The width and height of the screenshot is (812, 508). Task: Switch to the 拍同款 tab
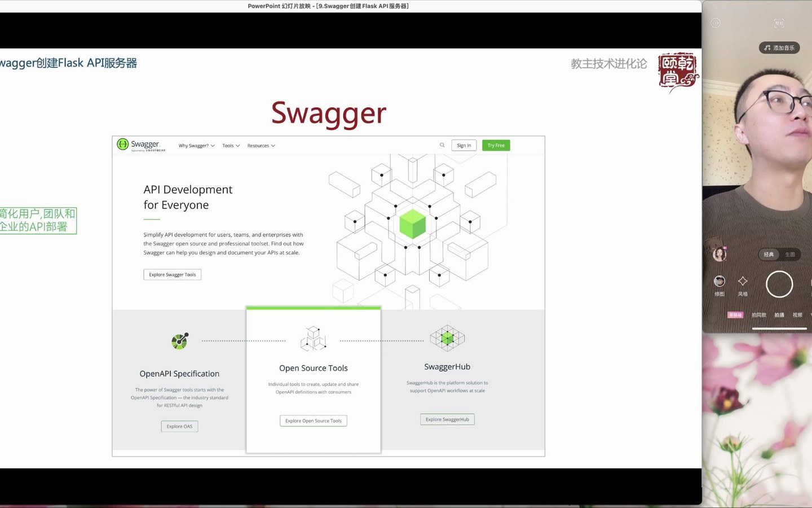point(759,315)
